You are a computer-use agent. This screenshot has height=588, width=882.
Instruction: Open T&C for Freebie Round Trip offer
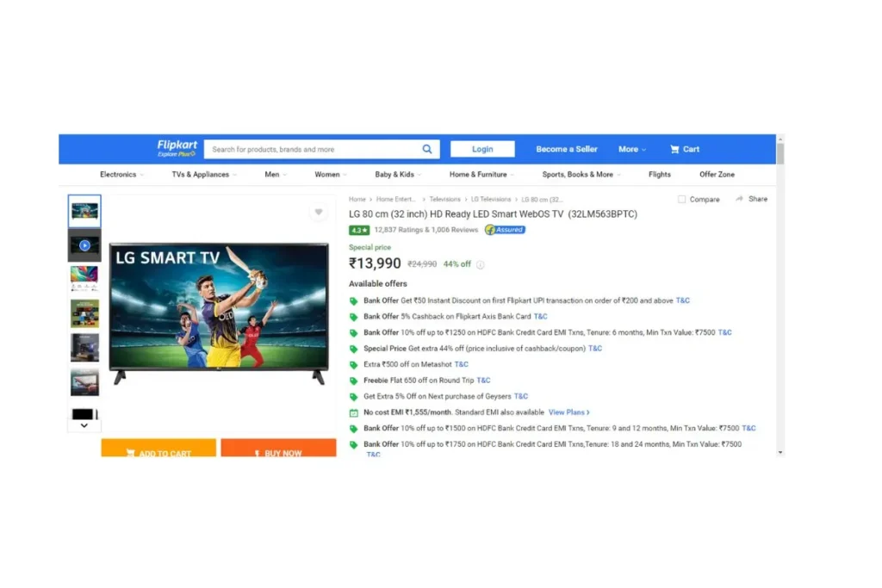tap(483, 380)
